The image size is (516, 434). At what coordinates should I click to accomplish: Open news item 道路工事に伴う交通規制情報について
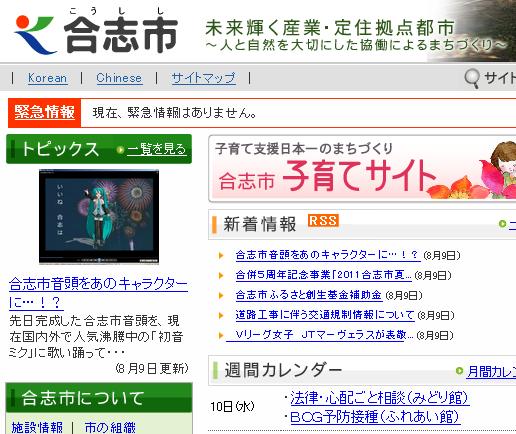coord(325,315)
